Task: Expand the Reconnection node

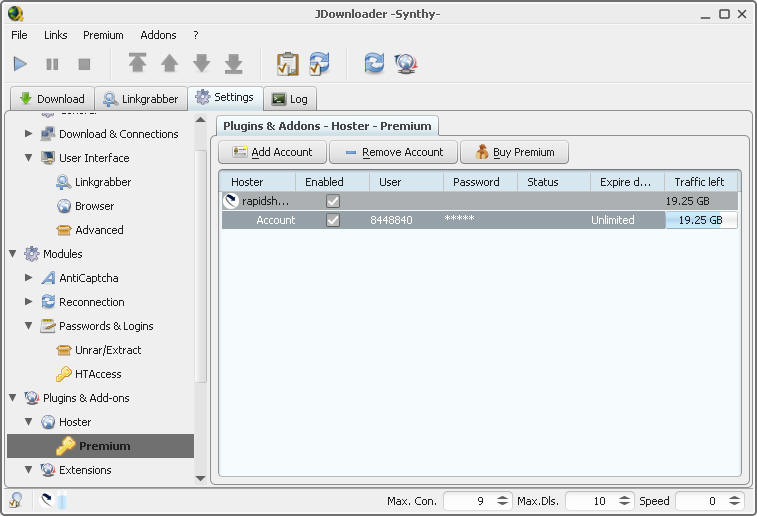Action: (28, 302)
